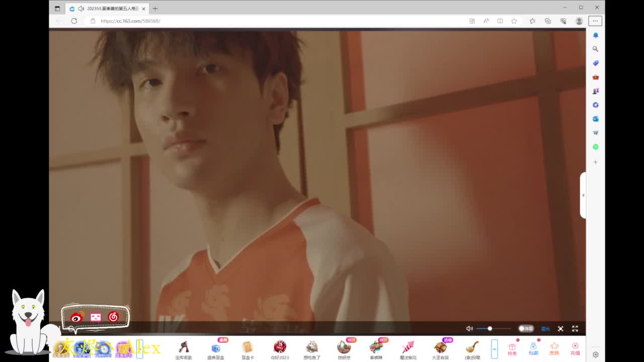Open the 贵族 nobility button
The image size is (644, 362).
click(554, 348)
